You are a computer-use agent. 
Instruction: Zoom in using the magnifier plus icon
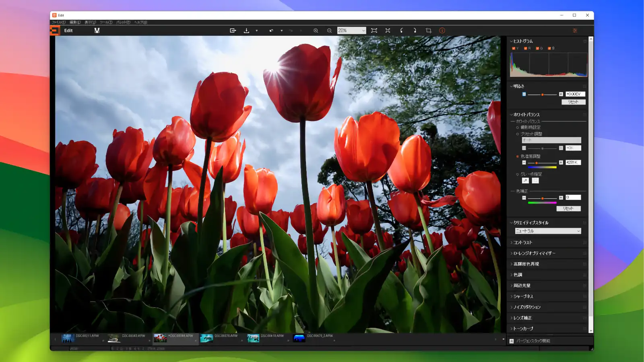pos(316,30)
